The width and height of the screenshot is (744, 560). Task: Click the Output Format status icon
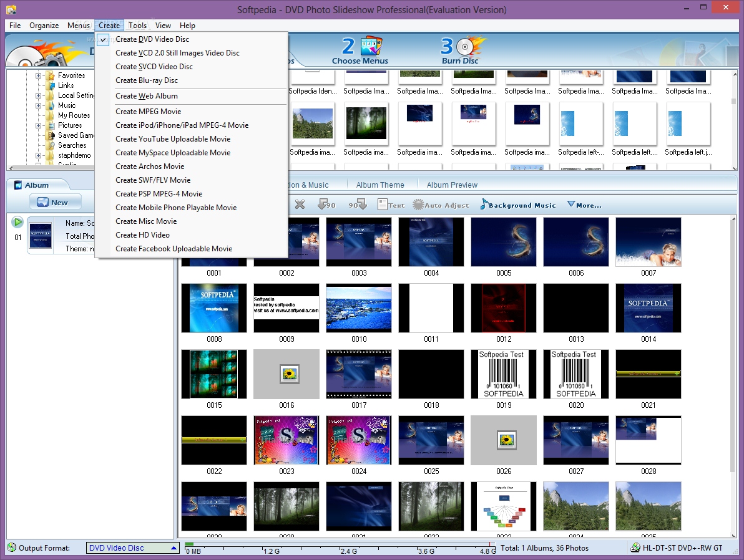point(12,548)
